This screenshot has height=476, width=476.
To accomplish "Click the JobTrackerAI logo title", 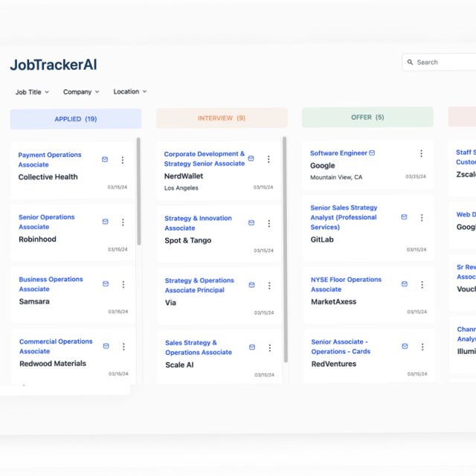I will (54, 65).
